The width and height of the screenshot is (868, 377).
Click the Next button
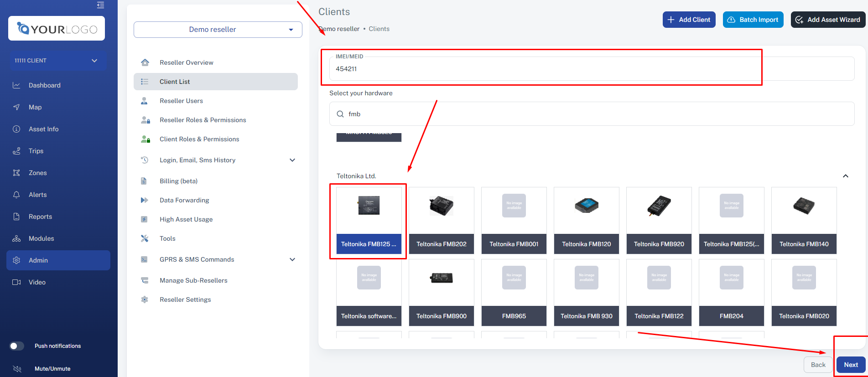[851, 365]
